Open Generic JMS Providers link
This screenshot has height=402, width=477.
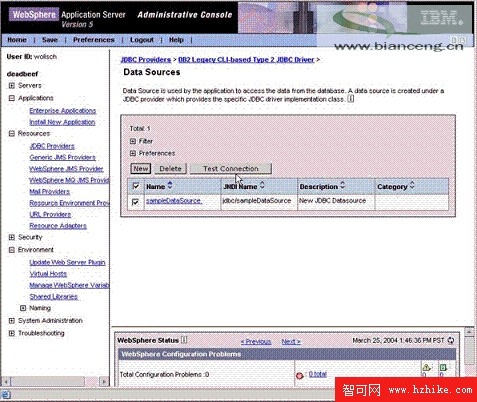[63, 157]
